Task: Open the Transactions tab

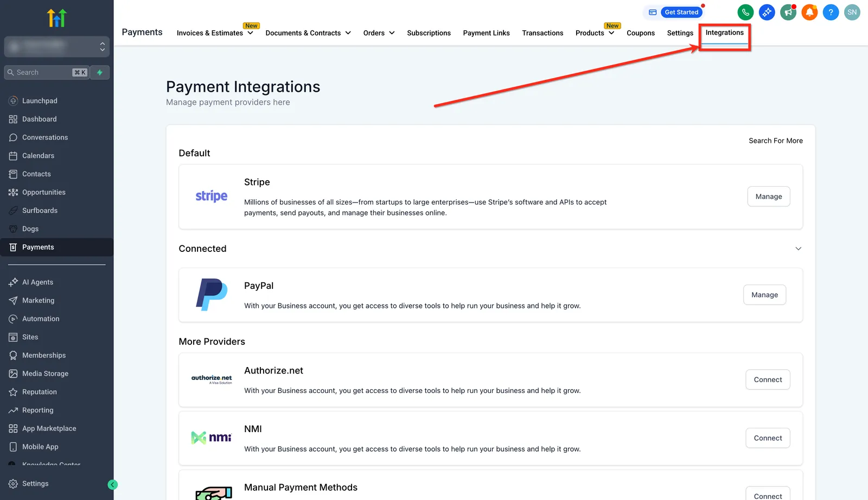Action: coord(542,33)
